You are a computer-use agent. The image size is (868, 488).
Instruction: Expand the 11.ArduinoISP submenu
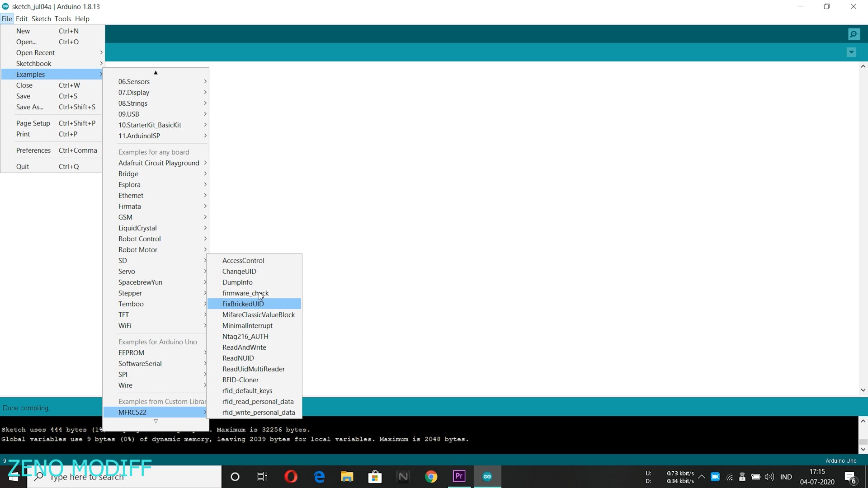[x=156, y=136]
